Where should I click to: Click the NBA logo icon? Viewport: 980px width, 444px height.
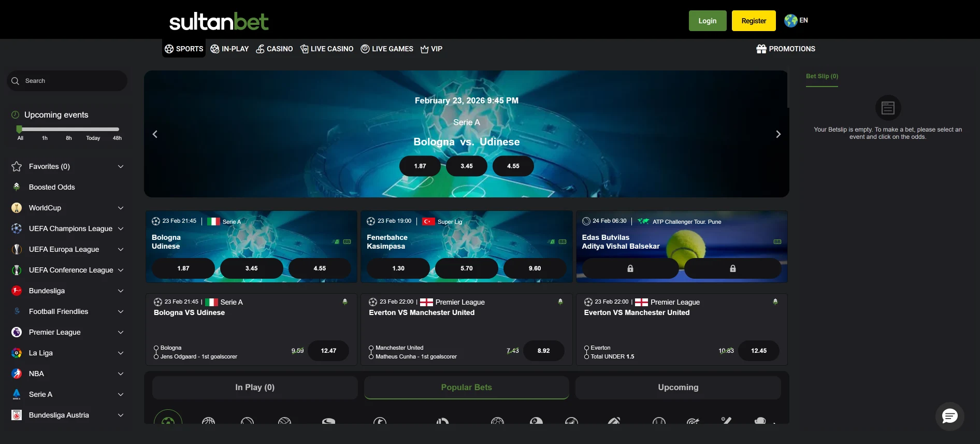(17, 374)
